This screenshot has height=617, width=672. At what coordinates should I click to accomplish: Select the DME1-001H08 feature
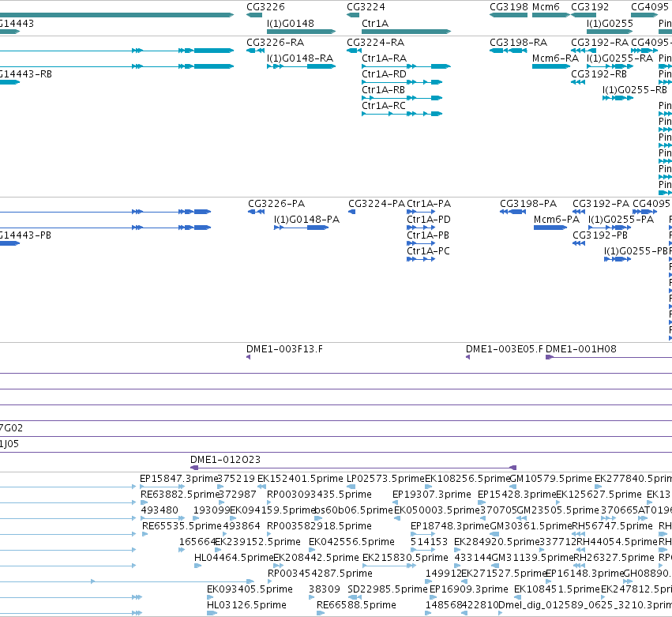580,349
